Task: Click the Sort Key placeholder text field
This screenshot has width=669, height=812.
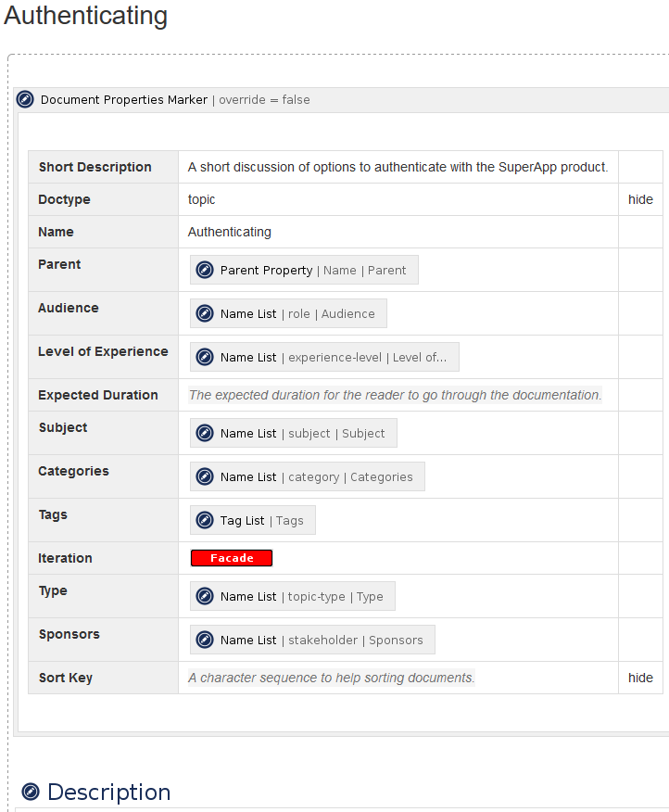Action: pos(331,678)
